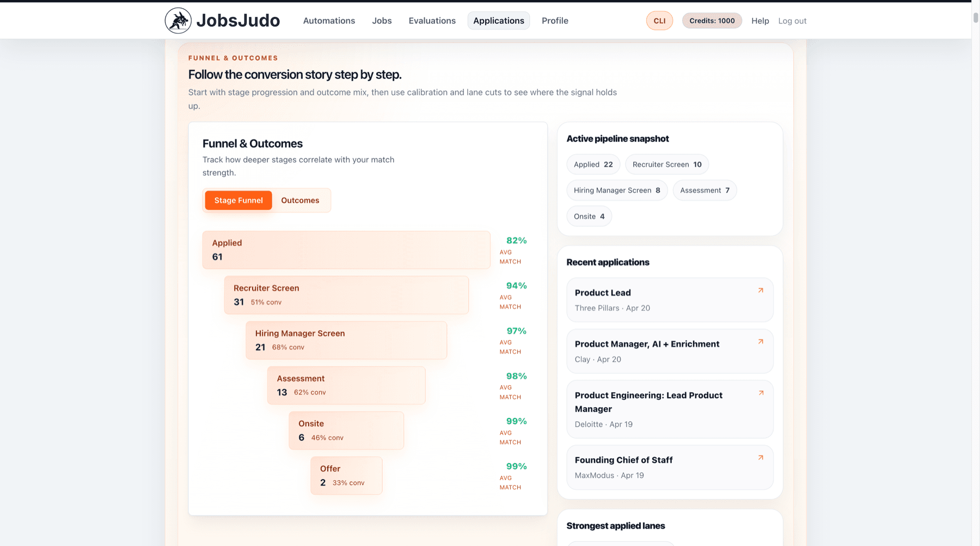Click the 99% avg match value next to Offer
980x546 pixels.
516,466
